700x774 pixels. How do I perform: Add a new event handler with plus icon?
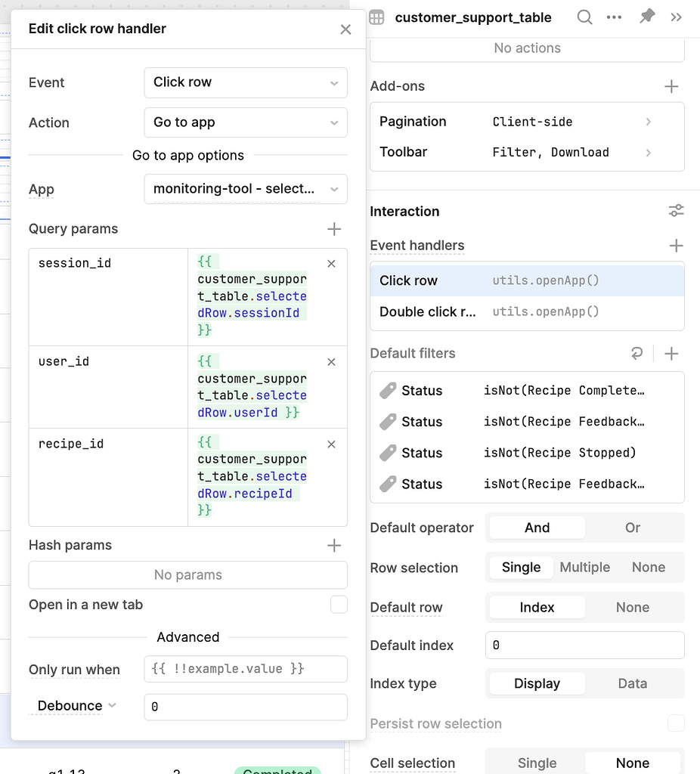[x=676, y=246]
